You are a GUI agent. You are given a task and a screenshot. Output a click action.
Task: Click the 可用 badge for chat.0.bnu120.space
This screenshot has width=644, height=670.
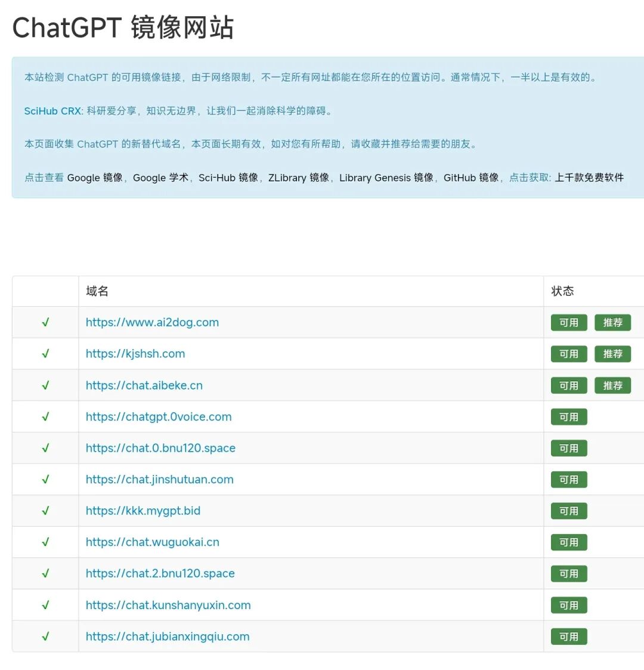point(569,448)
